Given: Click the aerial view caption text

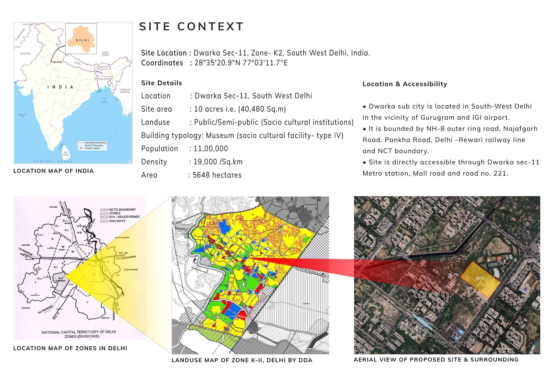Looking at the screenshot, I should pyautogui.click(x=436, y=360).
